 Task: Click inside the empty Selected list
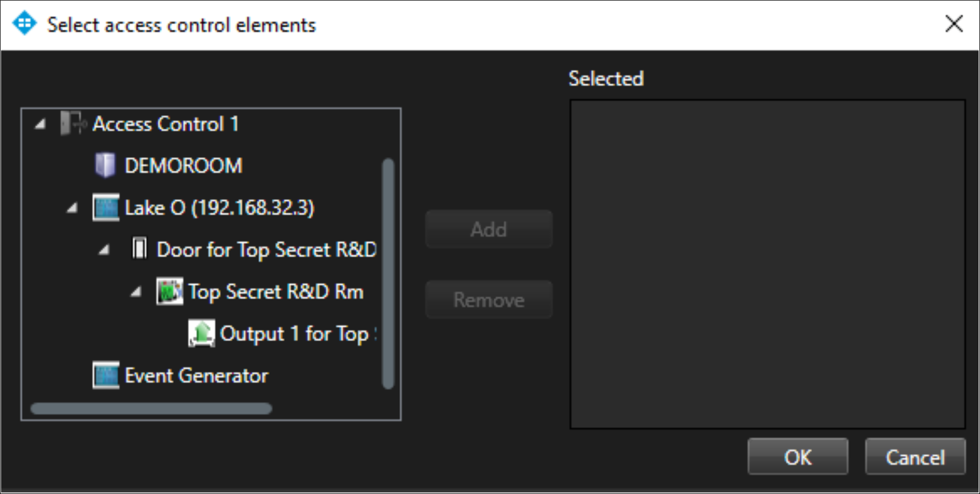767,264
